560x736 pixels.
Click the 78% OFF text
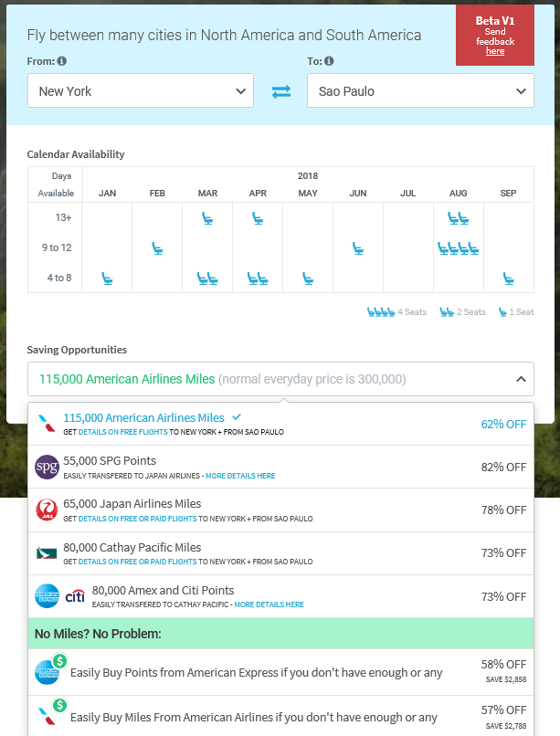click(503, 510)
